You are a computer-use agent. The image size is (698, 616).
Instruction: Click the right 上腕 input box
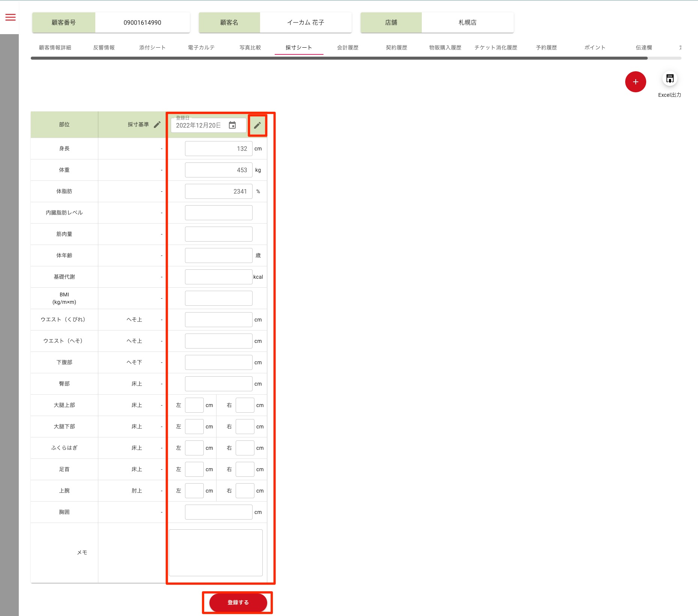245,491
